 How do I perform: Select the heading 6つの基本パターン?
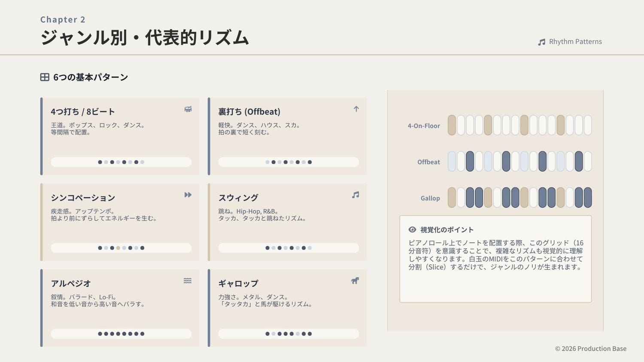(x=91, y=77)
